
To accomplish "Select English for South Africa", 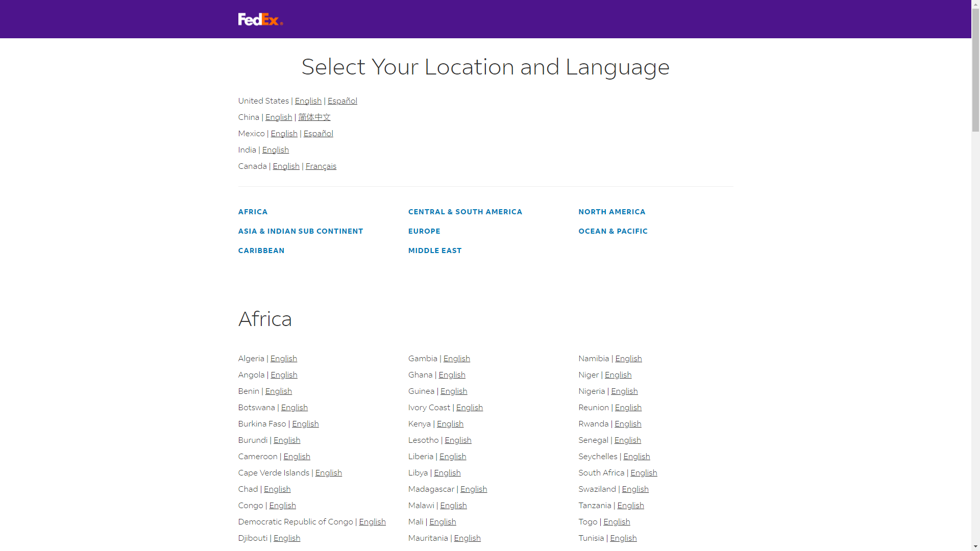I will point(643,472).
